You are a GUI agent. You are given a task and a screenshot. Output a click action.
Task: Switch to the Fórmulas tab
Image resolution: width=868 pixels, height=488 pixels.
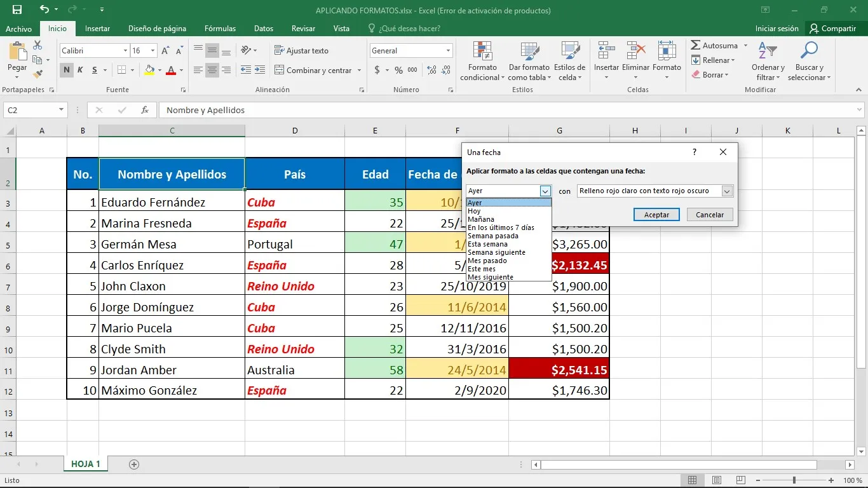tap(220, 29)
